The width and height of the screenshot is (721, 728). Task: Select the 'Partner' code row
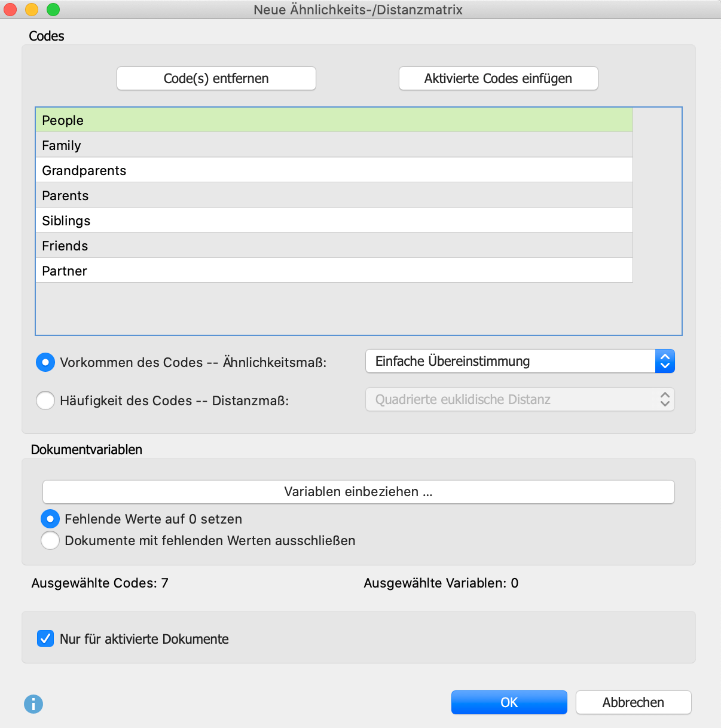coord(334,271)
